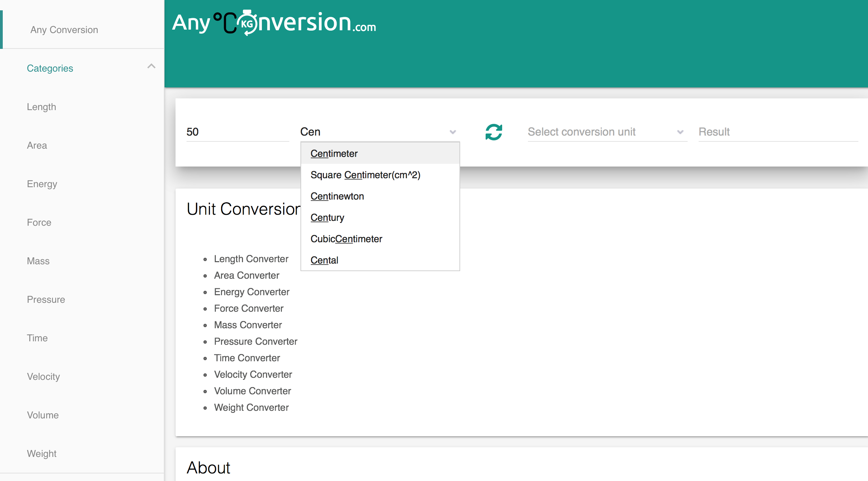This screenshot has width=868, height=481.
Task: Collapse the Categories section chevron
Action: point(151,66)
